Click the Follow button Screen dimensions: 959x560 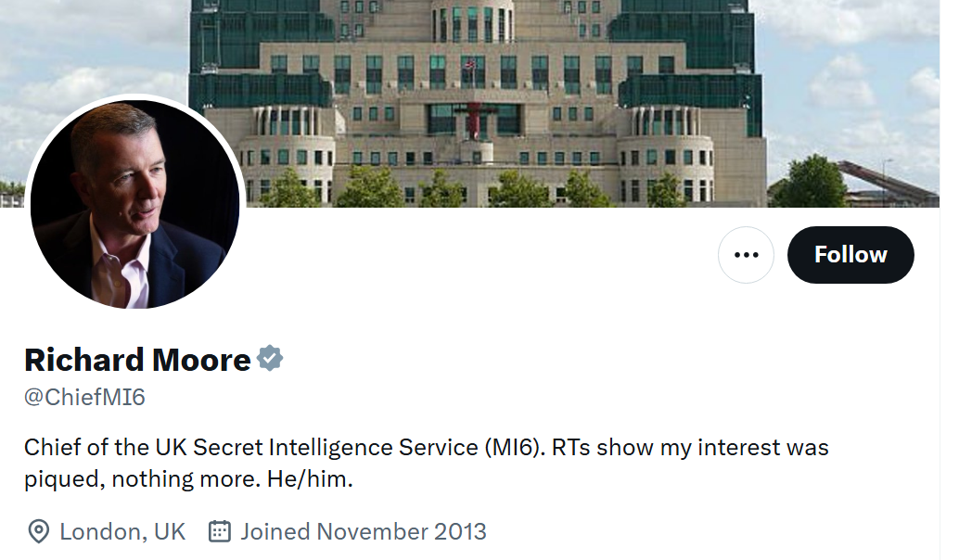[x=850, y=255]
